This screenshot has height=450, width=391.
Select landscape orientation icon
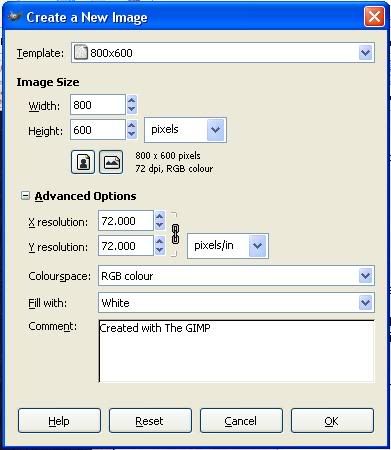tap(111, 162)
